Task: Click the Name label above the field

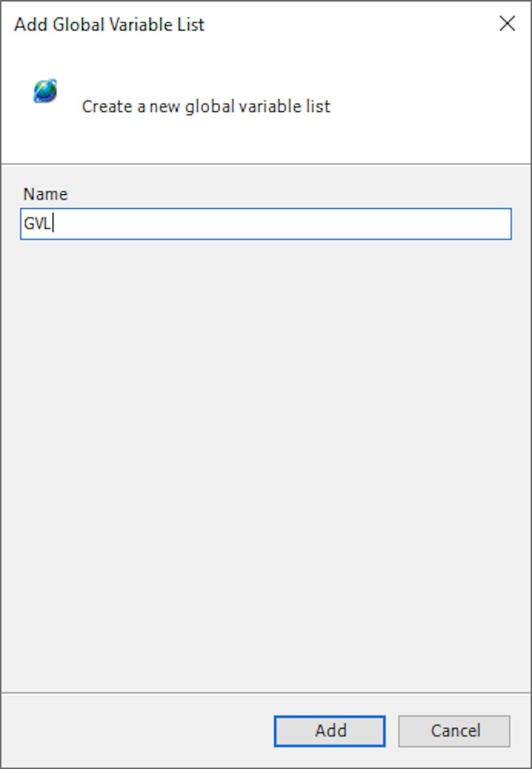Action: pos(45,194)
